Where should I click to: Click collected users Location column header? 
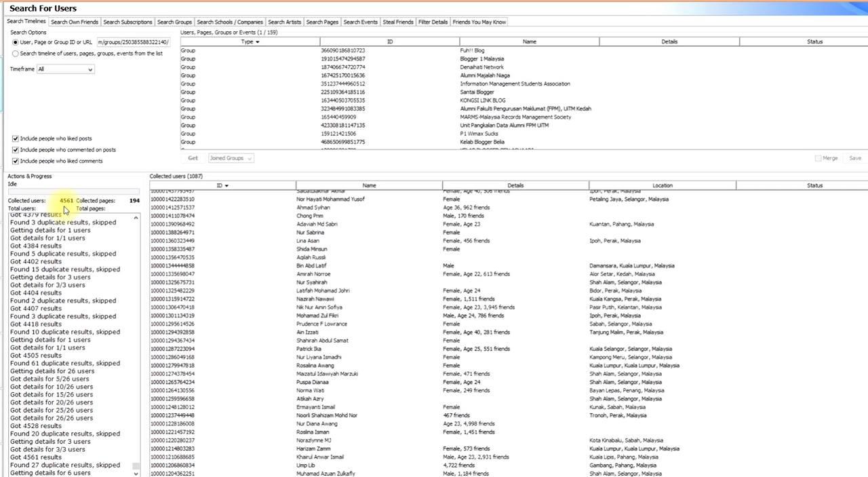click(x=662, y=185)
